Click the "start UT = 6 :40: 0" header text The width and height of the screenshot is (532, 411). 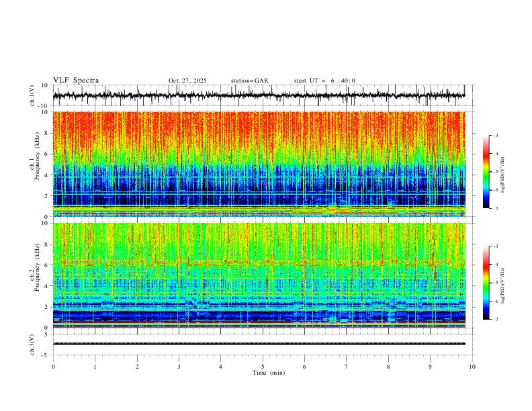pyautogui.click(x=324, y=81)
